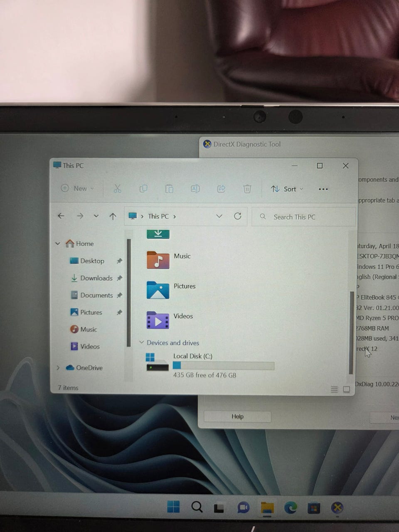
Task: Open Task View on the taskbar
Action: [219, 507]
